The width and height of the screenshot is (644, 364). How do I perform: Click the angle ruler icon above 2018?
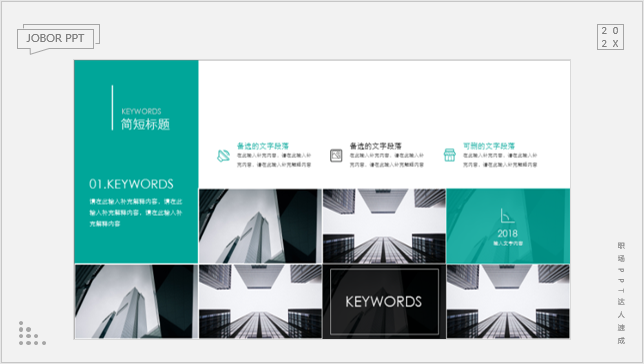(x=508, y=216)
